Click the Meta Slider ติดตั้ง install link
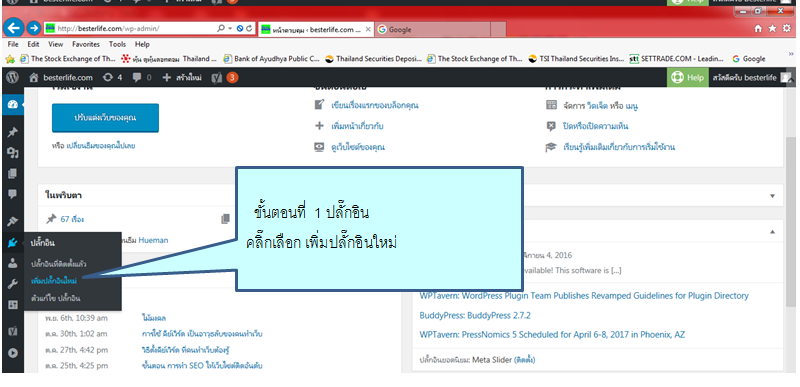Image resolution: width=800 pixels, height=387 pixels. click(525, 360)
